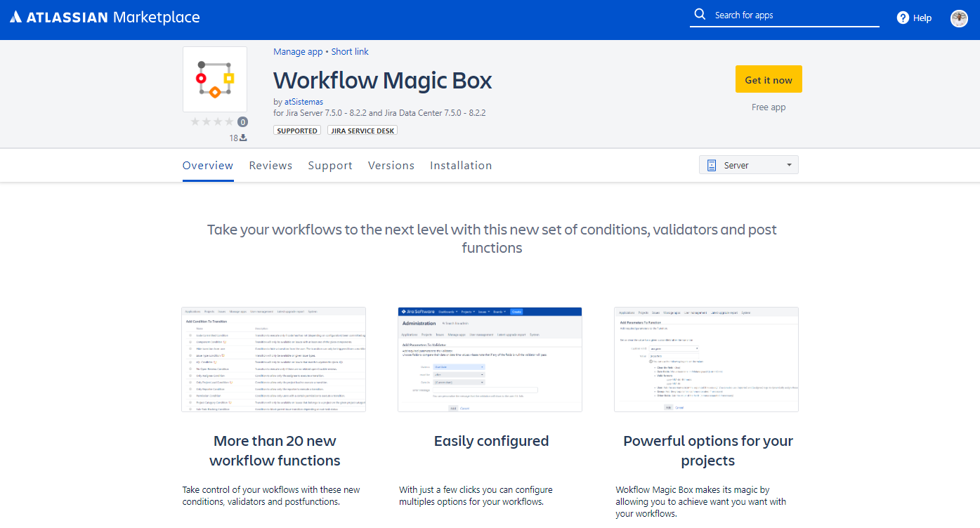Click the Workflow Magic Box app logo

(x=215, y=79)
